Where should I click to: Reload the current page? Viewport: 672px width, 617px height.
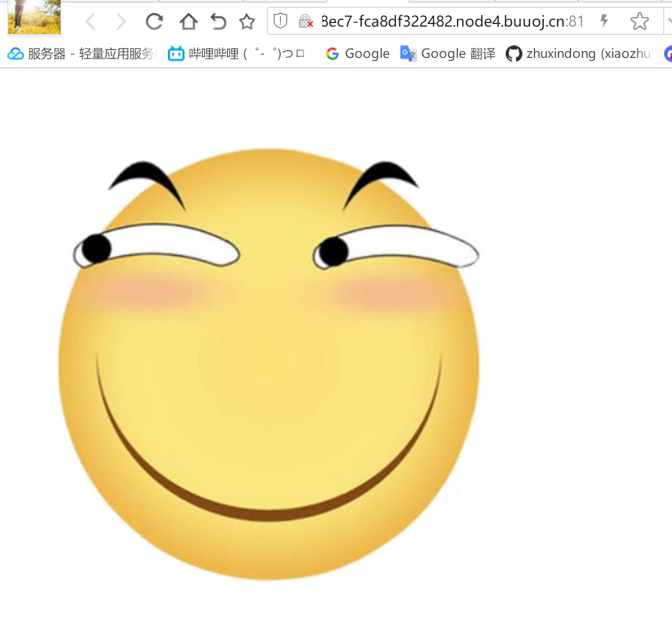pos(154,21)
